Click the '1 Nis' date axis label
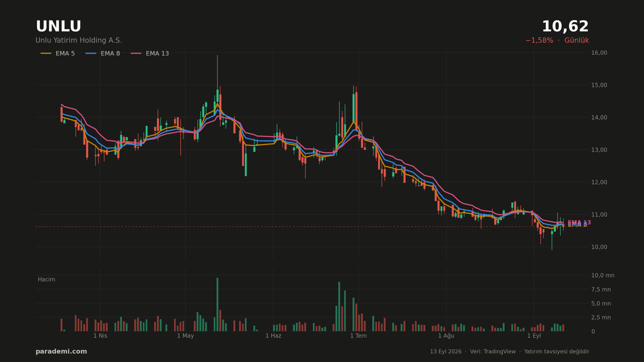Image resolution: width=644 pixels, height=362 pixels. point(100,336)
